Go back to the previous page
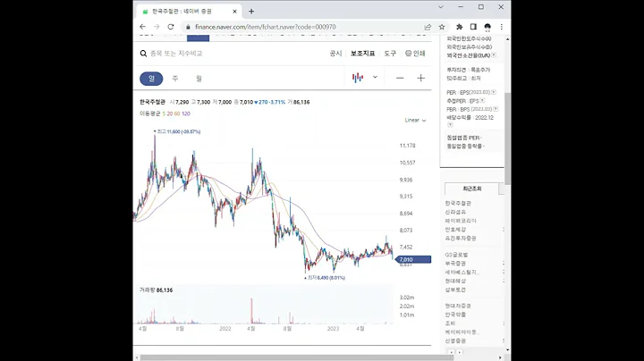 [142, 27]
